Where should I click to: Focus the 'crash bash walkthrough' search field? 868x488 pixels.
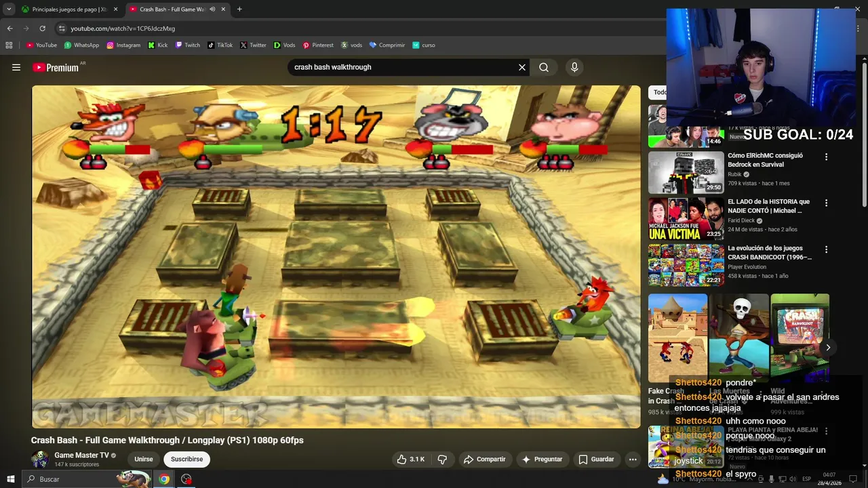pyautogui.click(x=403, y=67)
